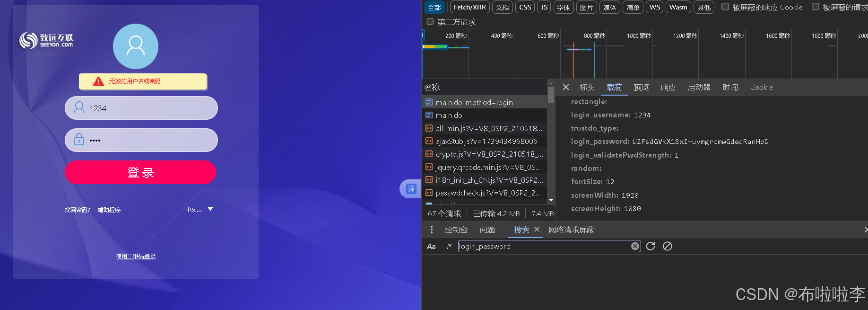Open the Cookie tab
Viewport: 868px width, 310px height.
pyautogui.click(x=761, y=87)
